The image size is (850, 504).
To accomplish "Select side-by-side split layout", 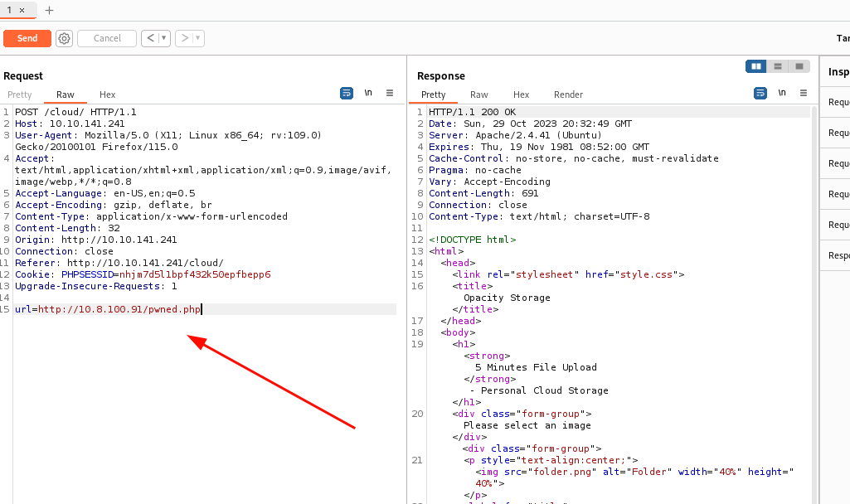I will point(756,66).
